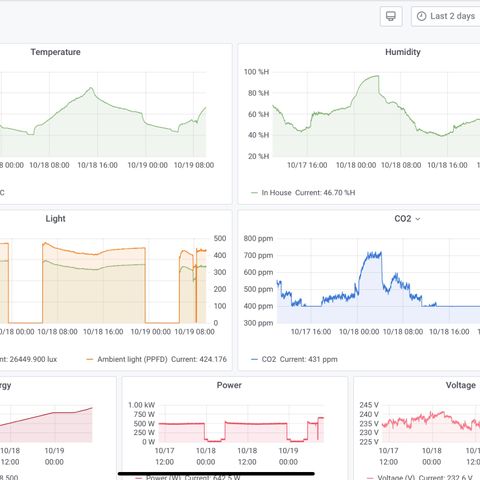
Task: Click 10/18 08:00 time label in CO2 panel
Action: pos(403,332)
